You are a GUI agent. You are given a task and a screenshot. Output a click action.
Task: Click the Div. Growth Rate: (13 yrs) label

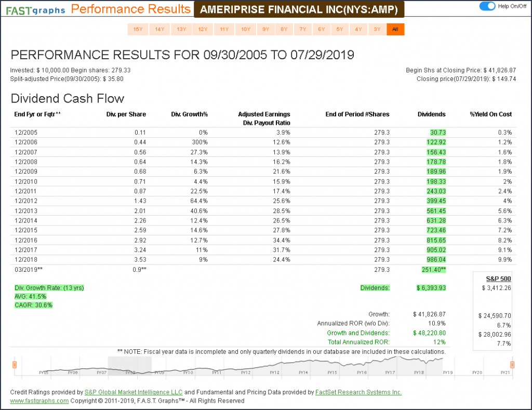click(x=49, y=288)
